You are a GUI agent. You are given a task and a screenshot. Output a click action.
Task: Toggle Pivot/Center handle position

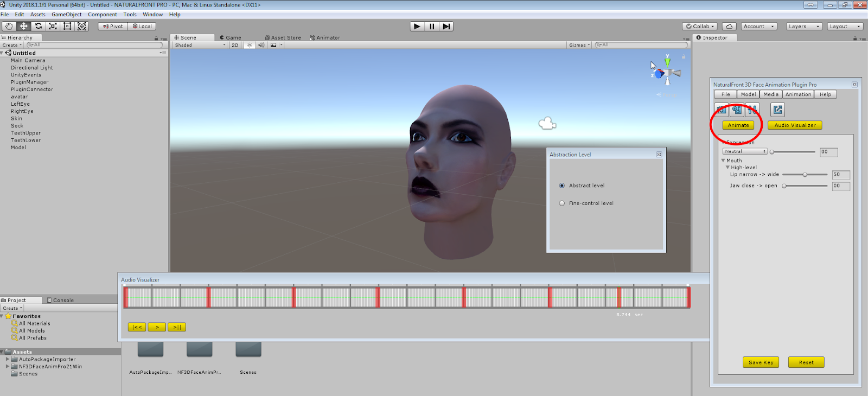coord(113,26)
